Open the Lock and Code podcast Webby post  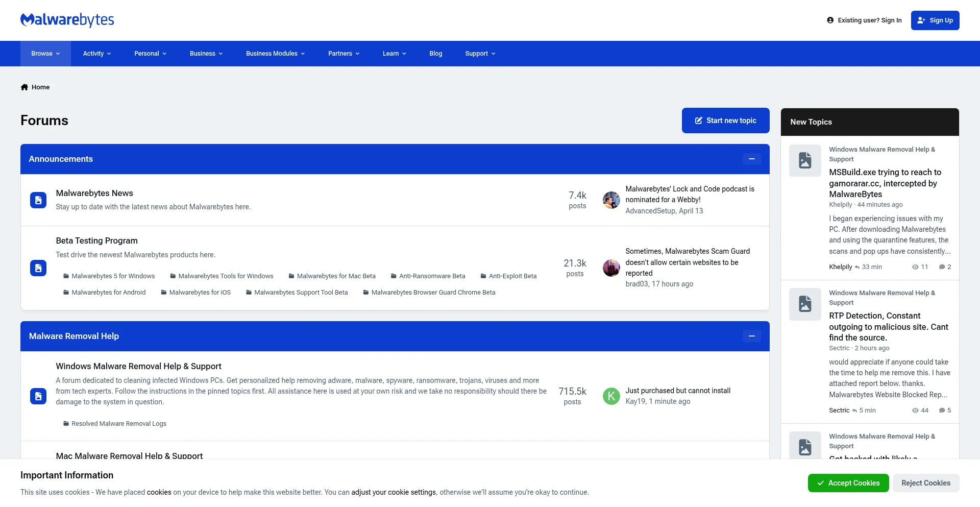[x=690, y=194]
